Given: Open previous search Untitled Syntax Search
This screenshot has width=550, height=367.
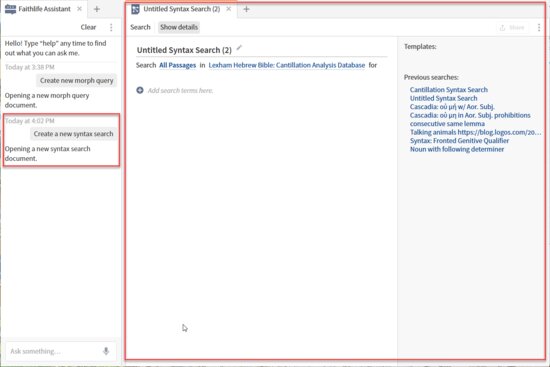Looking at the screenshot, I should point(443,98).
